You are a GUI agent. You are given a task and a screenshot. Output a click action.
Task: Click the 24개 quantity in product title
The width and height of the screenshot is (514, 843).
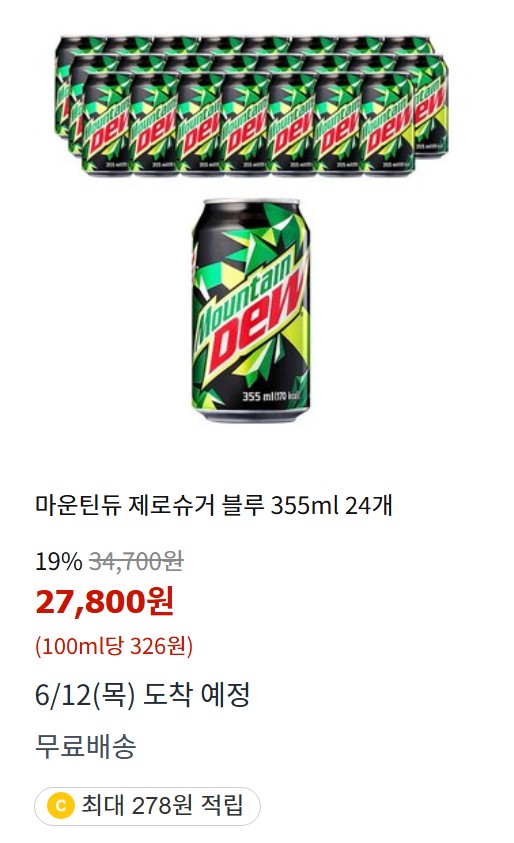(x=369, y=505)
